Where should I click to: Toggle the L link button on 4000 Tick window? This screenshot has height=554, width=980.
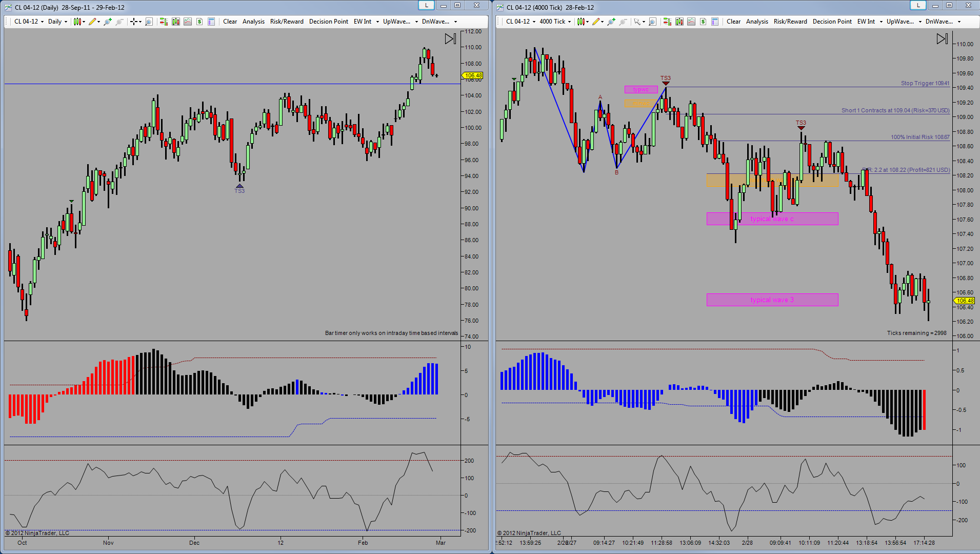(x=918, y=5)
